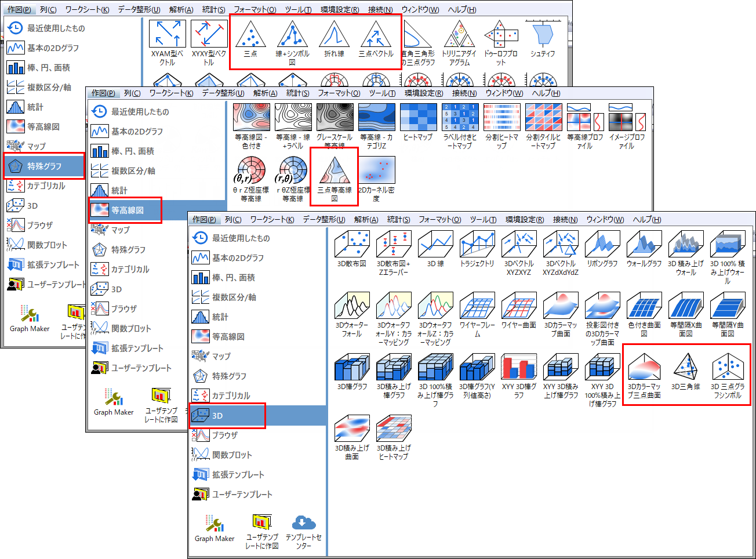Open 作図(P) menu in the front window

pyautogui.click(x=204, y=219)
